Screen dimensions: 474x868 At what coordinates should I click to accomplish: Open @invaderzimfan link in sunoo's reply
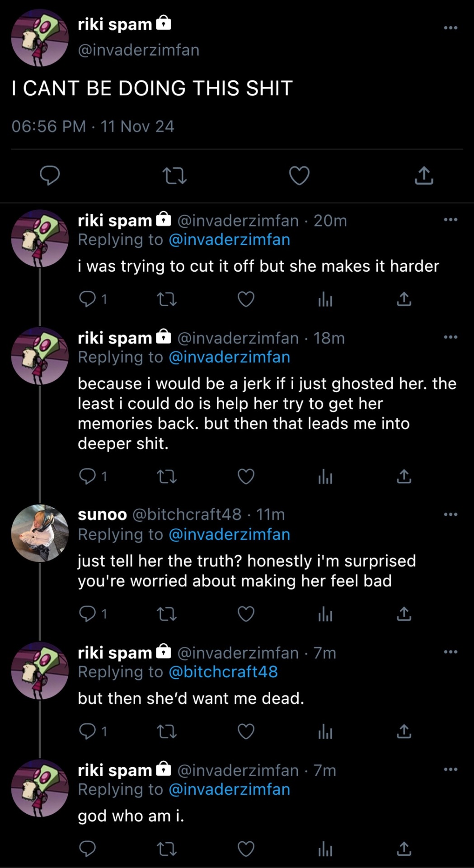[x=230, y=535]
